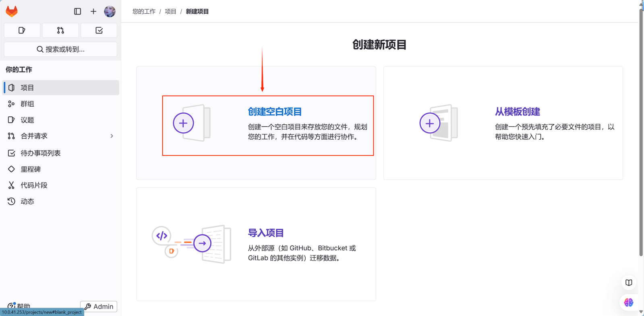Screen dimensions: 644x316
Task: Click the 创建新项目 page heading
Action: click(379, 45)
